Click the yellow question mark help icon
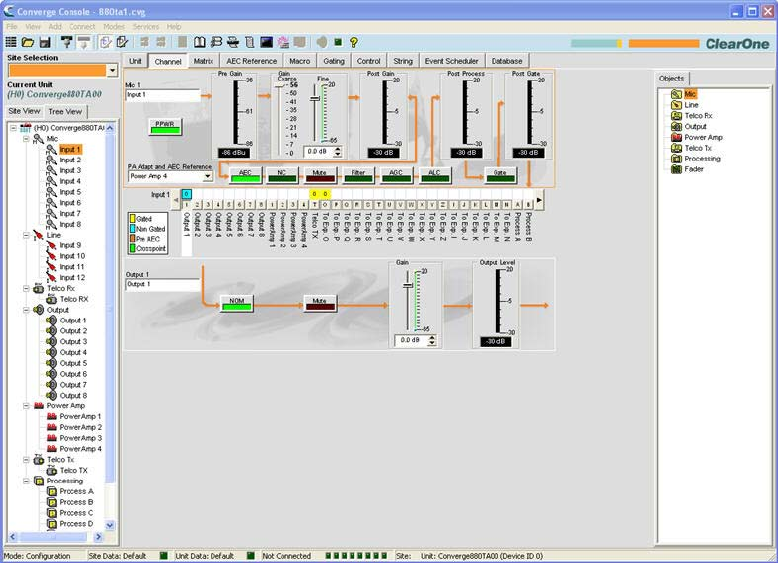 (353, 42)
